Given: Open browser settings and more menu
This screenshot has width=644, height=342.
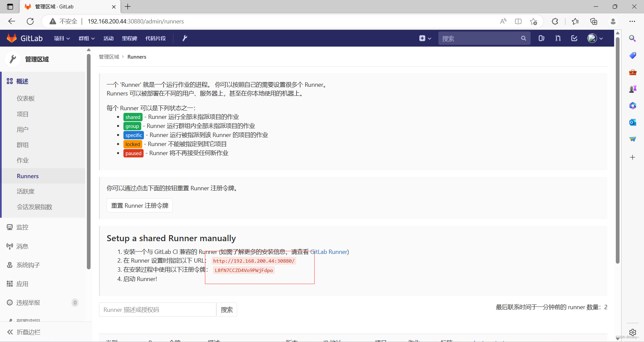Looking at the screenshot, I should pyautogui.click(x=632, y=21).
